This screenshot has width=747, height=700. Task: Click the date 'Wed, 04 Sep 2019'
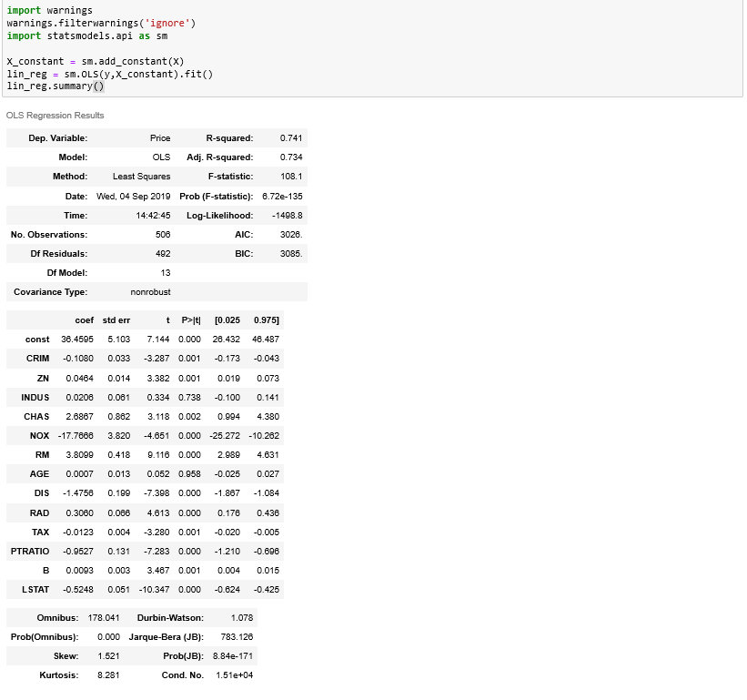134,197
